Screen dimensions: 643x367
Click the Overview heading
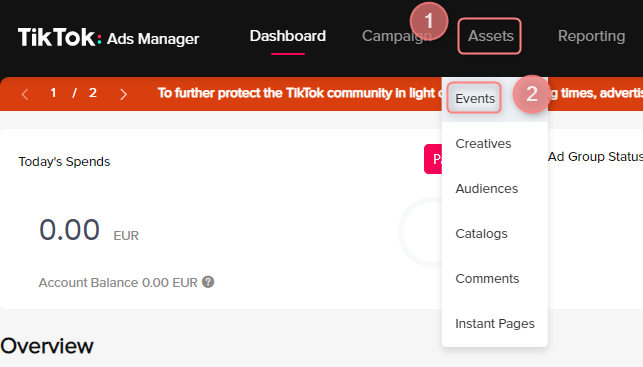[47, 346]
